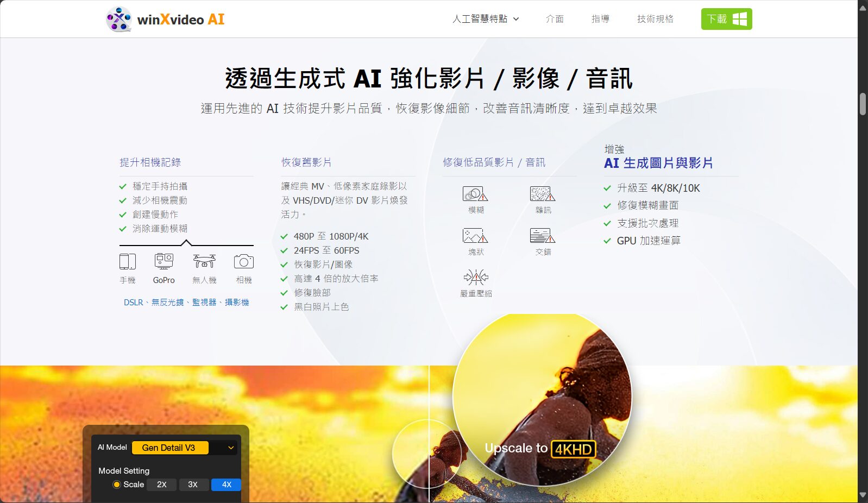Click the Windows logo on download button

[740, 19]
